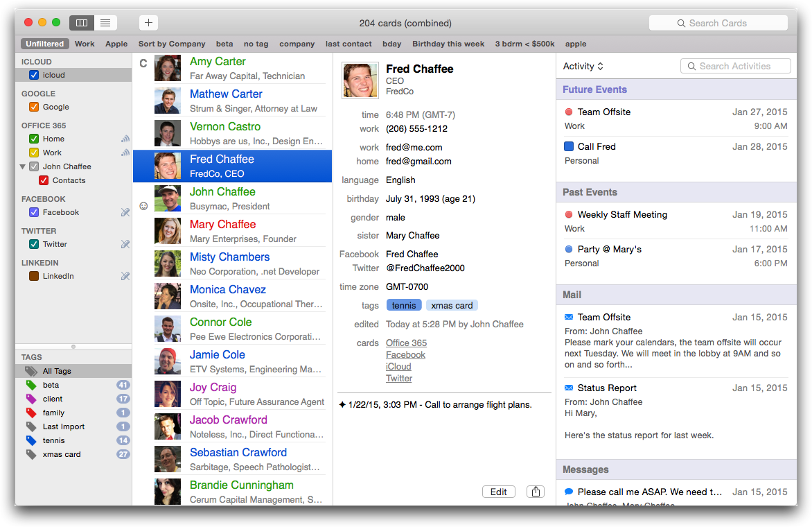Toggle the icloud checkbox
The image size is (812, 527).
(x=34, y=75)
